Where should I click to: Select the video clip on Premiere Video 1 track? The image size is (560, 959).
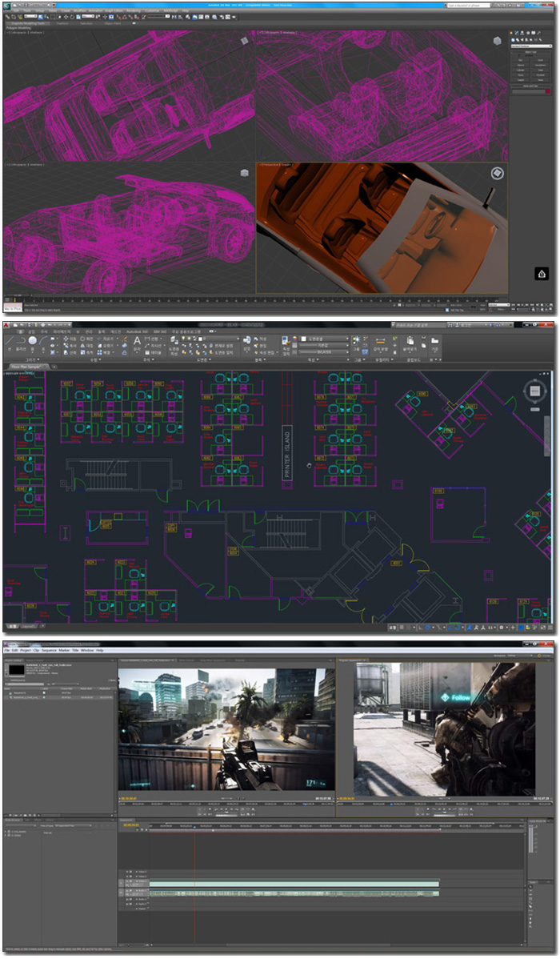(294, 884)
